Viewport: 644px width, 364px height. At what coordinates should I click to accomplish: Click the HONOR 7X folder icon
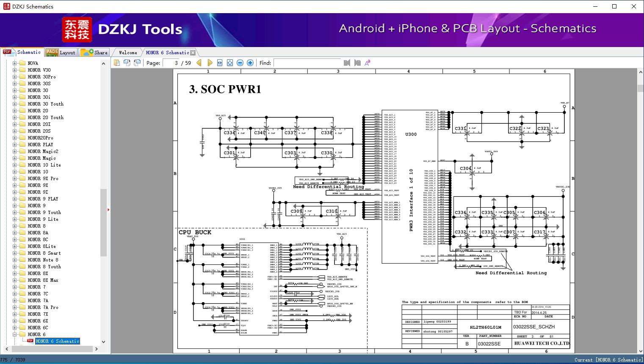pos(22,314)
